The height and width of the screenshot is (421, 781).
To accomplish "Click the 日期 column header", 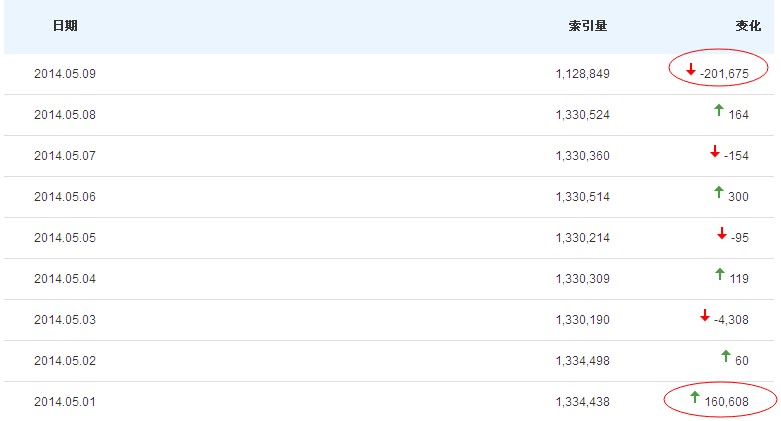I will 65,26.
